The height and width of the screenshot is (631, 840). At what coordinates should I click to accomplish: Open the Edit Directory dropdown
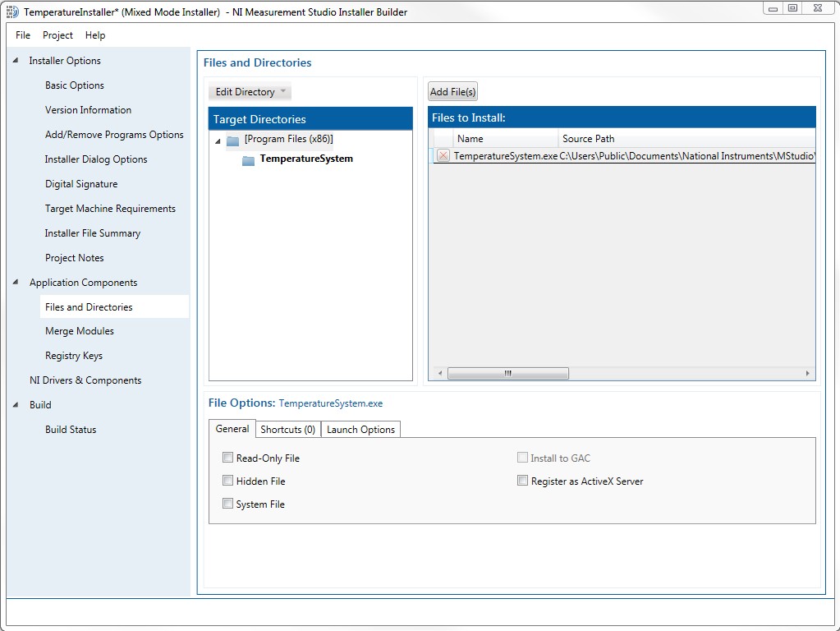click(x=250, y=92)
